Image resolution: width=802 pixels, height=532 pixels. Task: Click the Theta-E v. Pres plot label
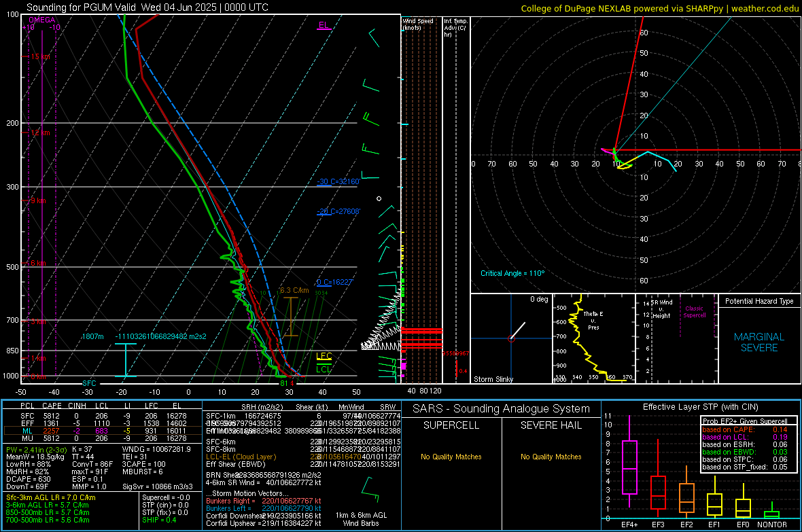[593, 321]
